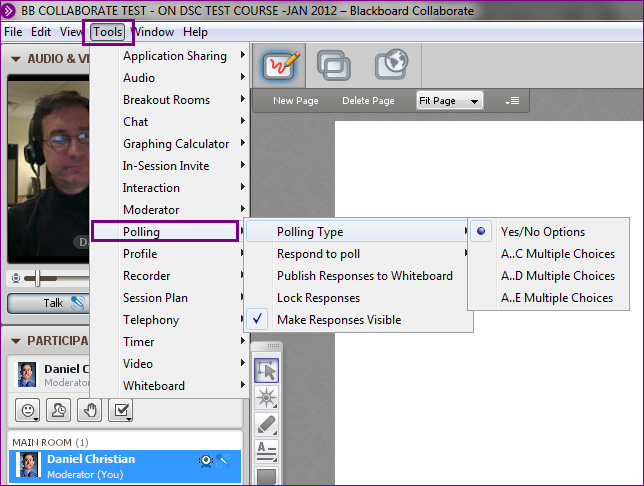Image resolution: width=644 pixels, height=486 pixels.
Task: Toggle Lock Responses in Polling menu
Action: point(358,298)
